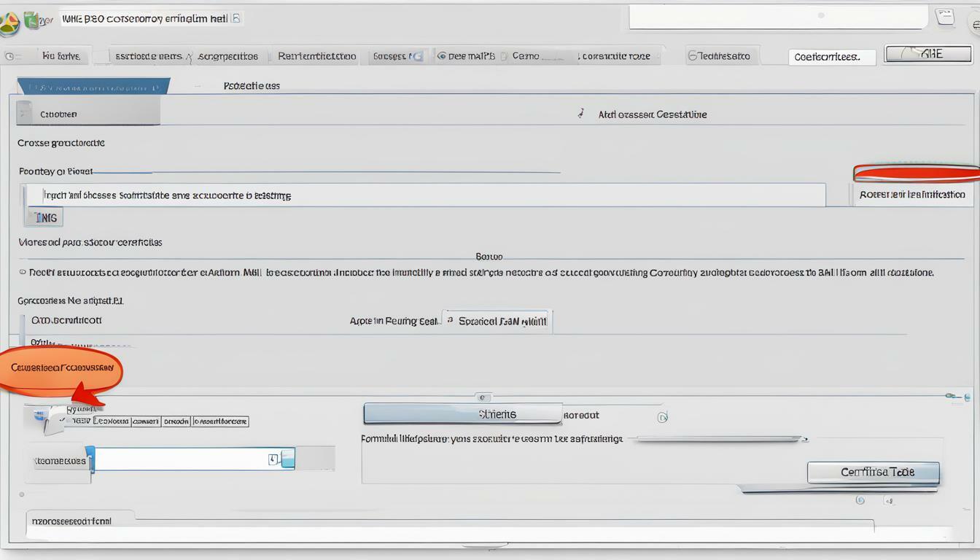
Task: Click the green folder icon in title bar
Action: [32, 20]
